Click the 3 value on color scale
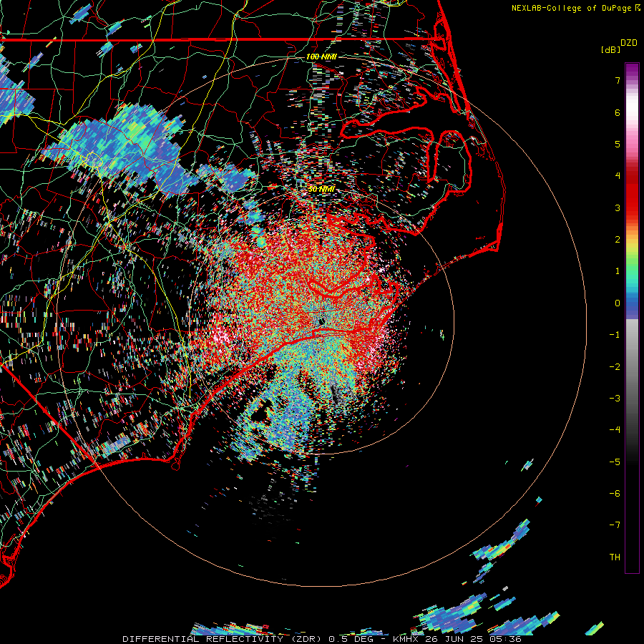 point(618,208)
